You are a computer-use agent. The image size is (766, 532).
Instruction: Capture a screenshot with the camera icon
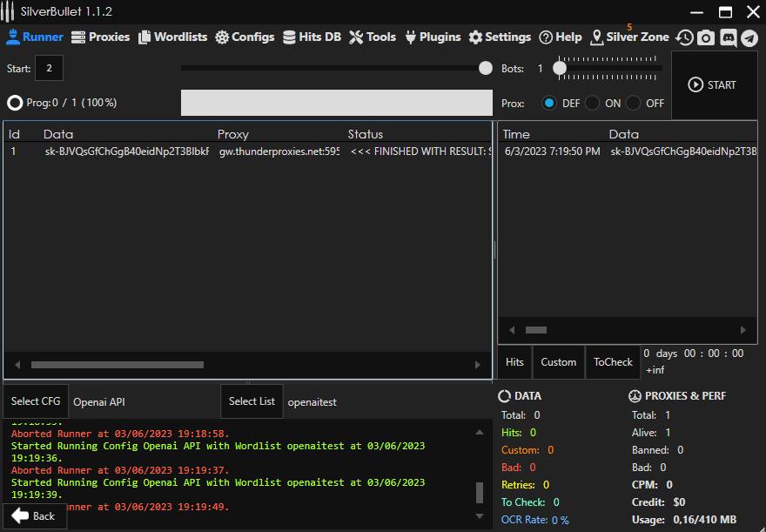click(x=706, y=37)
